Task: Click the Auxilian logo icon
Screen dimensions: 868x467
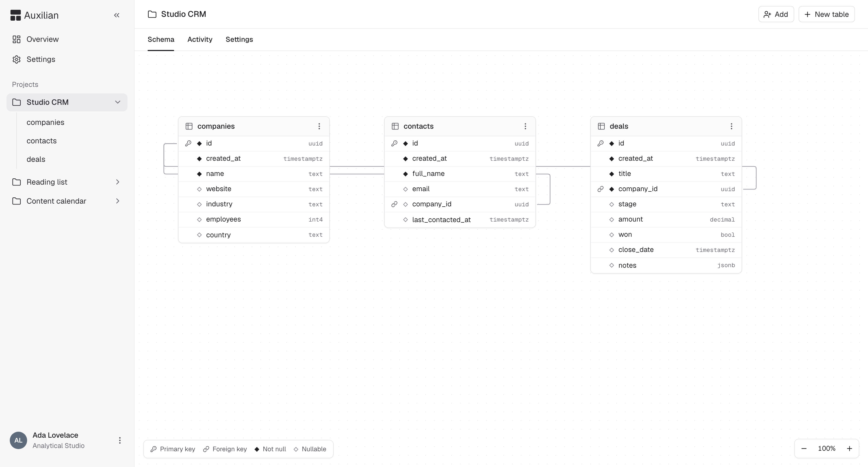Action: 15,15
